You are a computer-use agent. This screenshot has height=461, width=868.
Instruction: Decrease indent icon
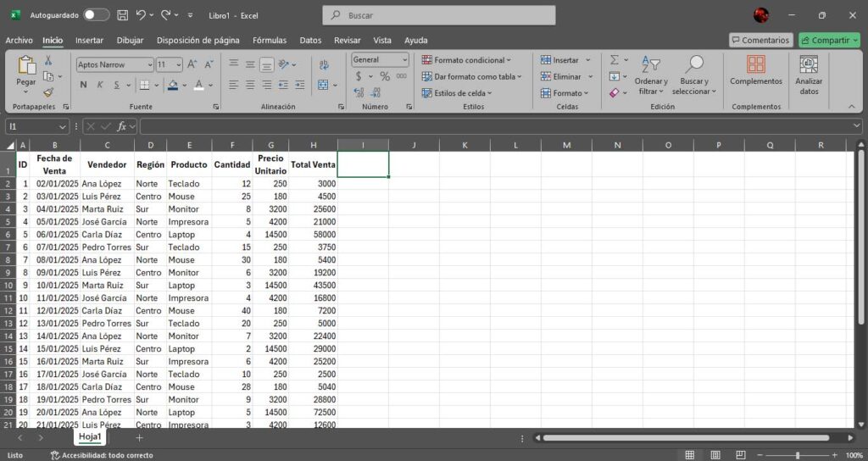coord(283,85)
